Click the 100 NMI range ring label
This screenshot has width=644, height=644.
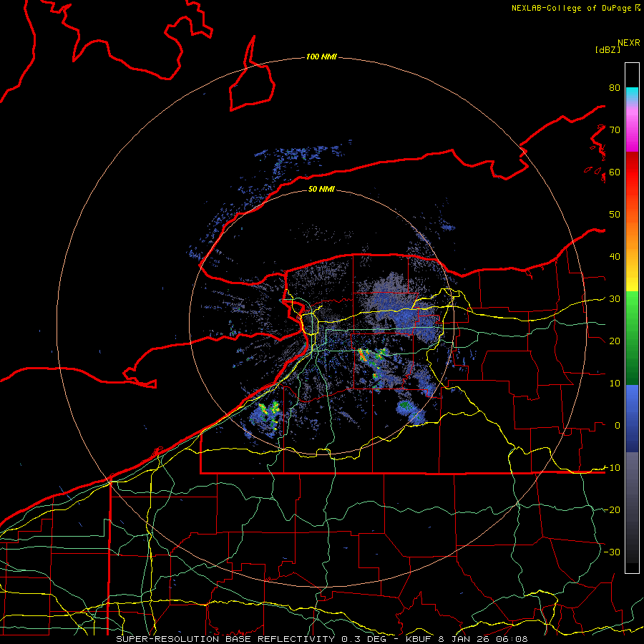[x=321, y=57]
